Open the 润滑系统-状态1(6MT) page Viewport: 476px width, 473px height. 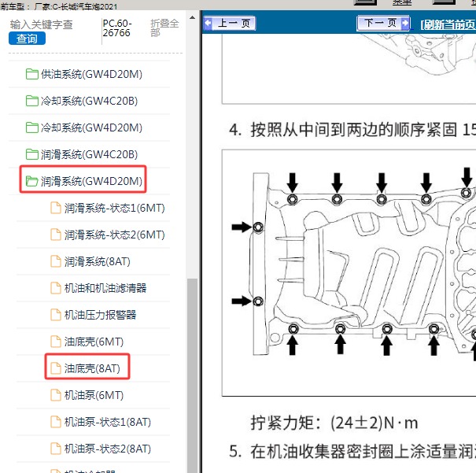114,208
